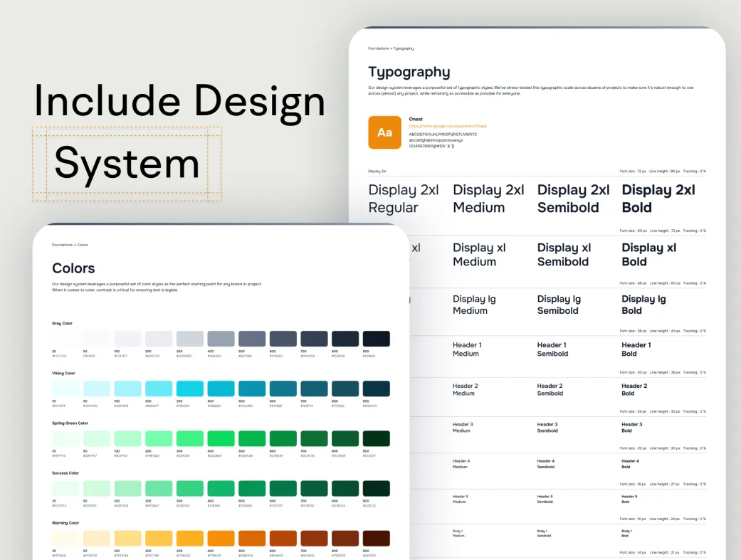Select the Display 2xl Medium sample
The image size is (741, 560).
click(488, 199)
